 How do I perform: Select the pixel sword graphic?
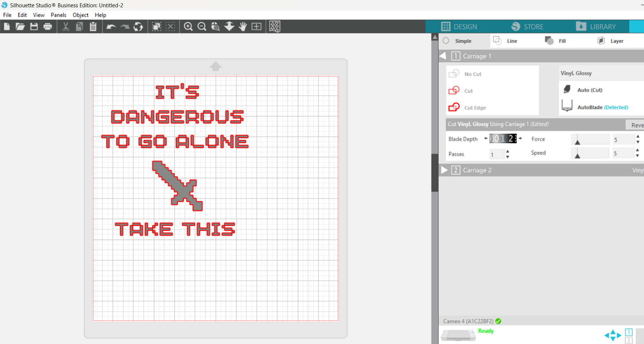coord(177,185)
